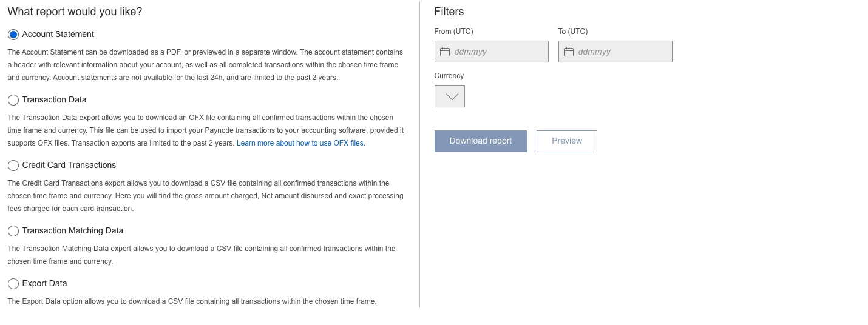The image size is (868, 325).
Task: Click the Download report button
Action: pyautogui.click(x=481, y=141)
